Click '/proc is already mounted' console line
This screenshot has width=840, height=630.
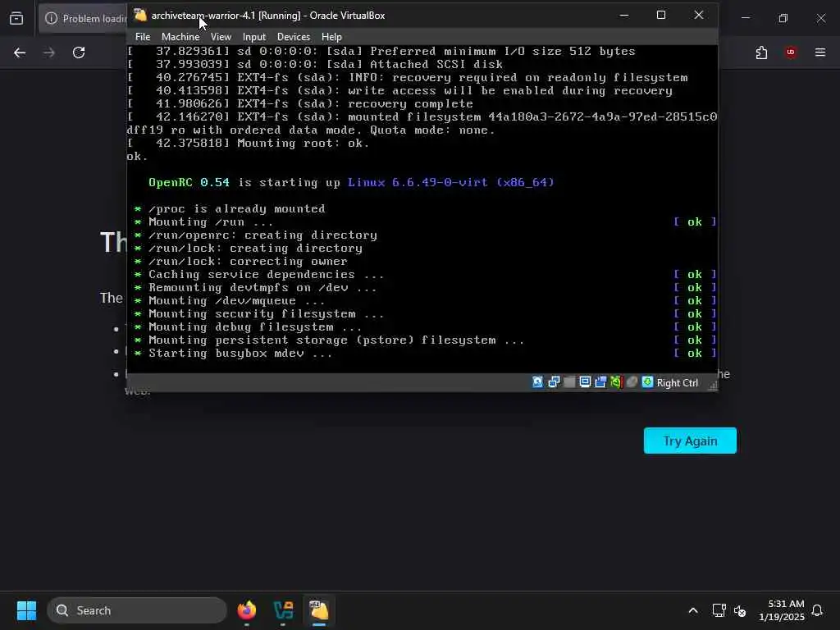point(237,209)
